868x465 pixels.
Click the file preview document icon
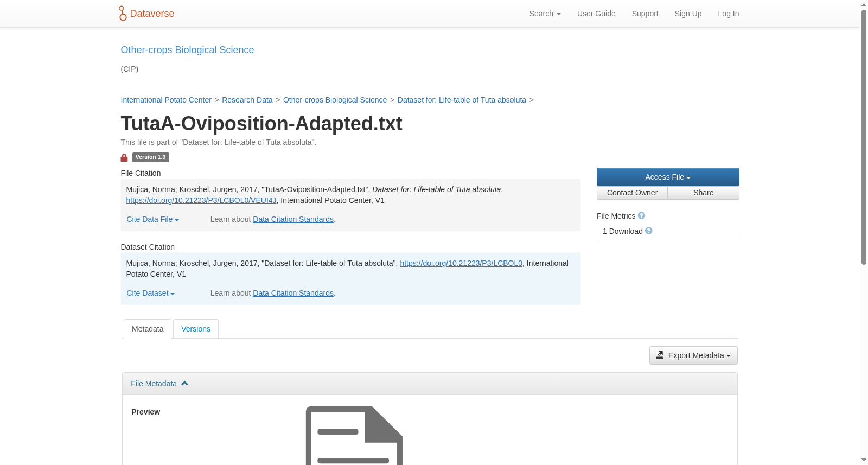point(354,435)
